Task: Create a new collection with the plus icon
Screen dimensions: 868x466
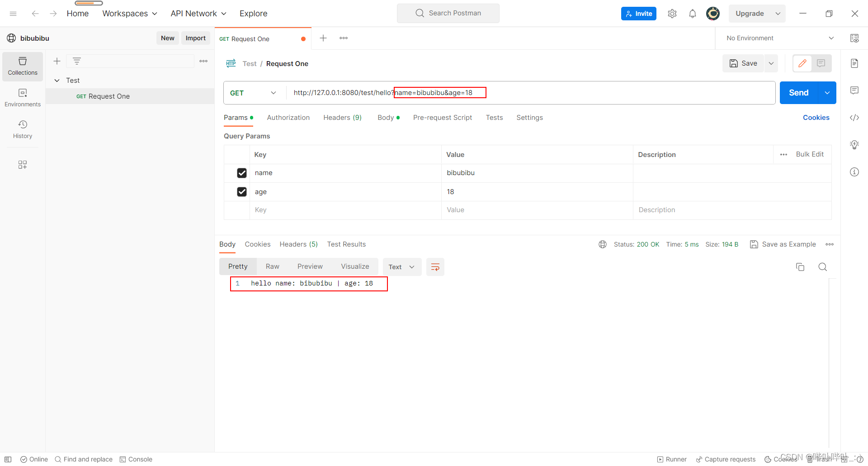Action: pos(57,61)
